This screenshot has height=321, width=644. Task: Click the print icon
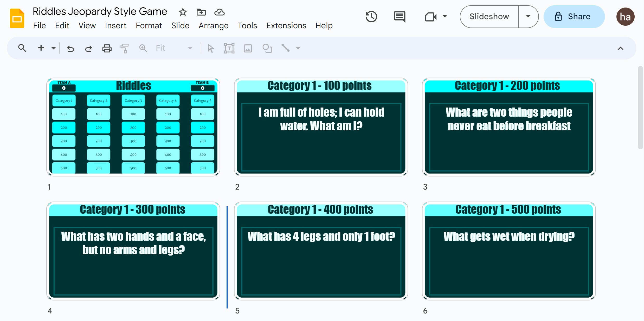coord(107,48)
